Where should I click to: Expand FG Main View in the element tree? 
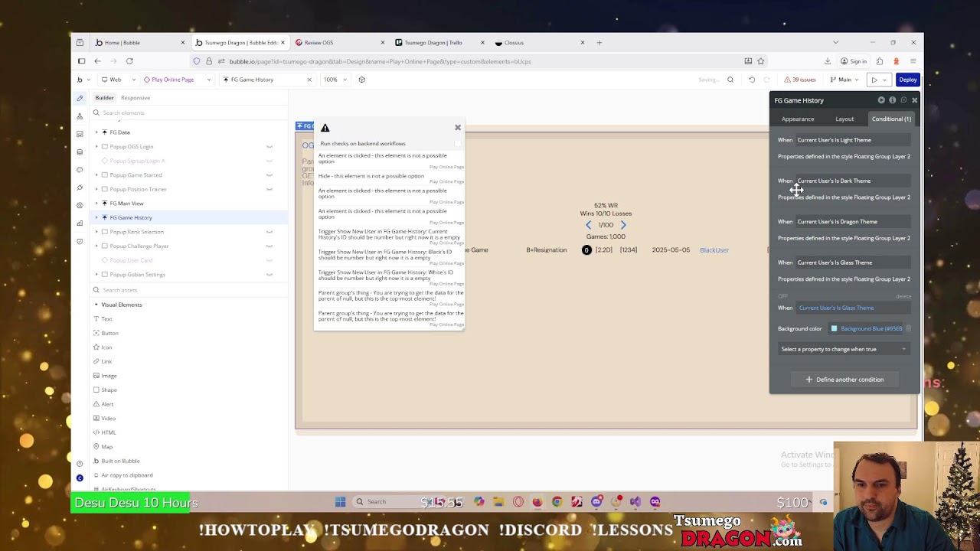[x=96, y=204]
